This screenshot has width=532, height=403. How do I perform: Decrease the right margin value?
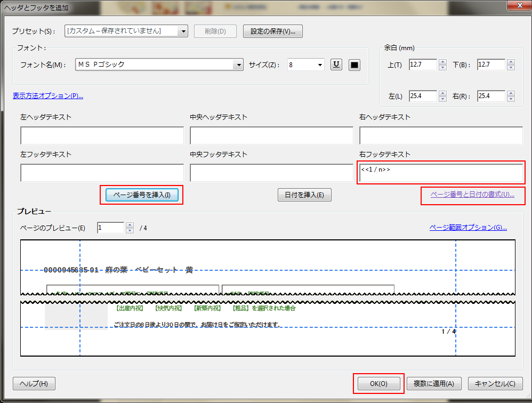(x=511, y=99)
